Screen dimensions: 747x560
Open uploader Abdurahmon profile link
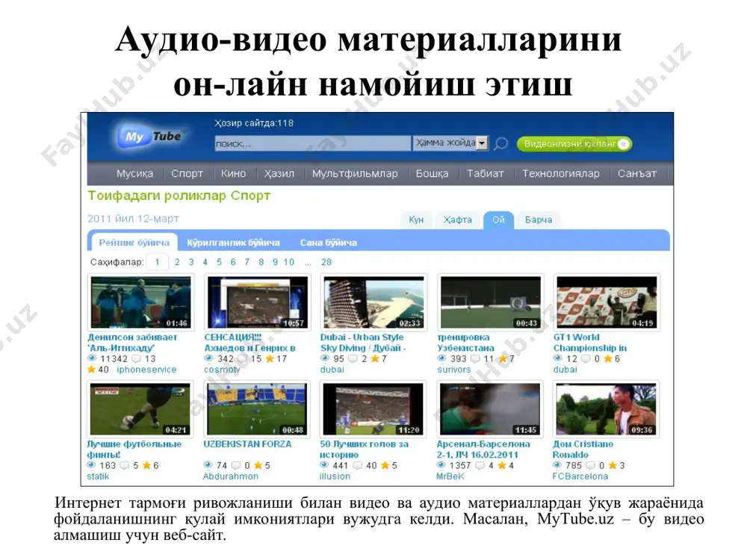coord(231,476)
